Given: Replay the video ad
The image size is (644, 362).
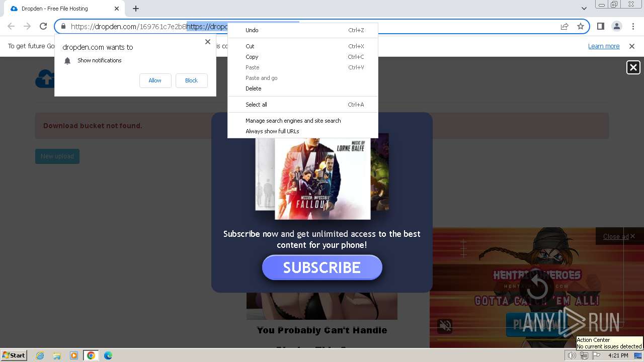Looking at the screenshot, I should click(537, 289).
